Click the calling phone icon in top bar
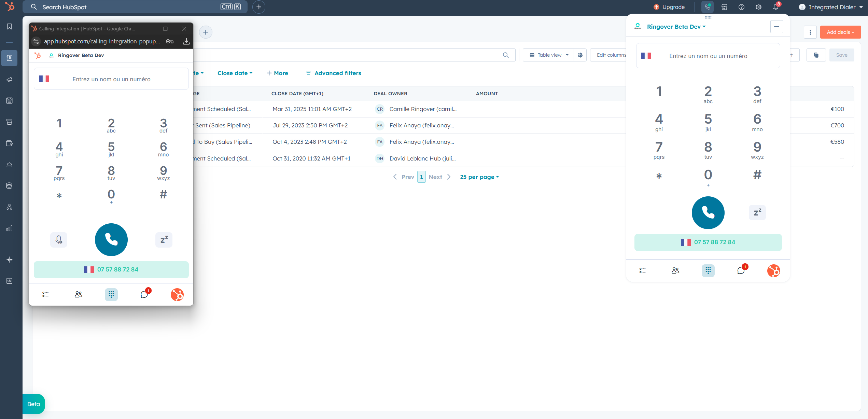This screenshot has height=419, width=868. point(707,7)
